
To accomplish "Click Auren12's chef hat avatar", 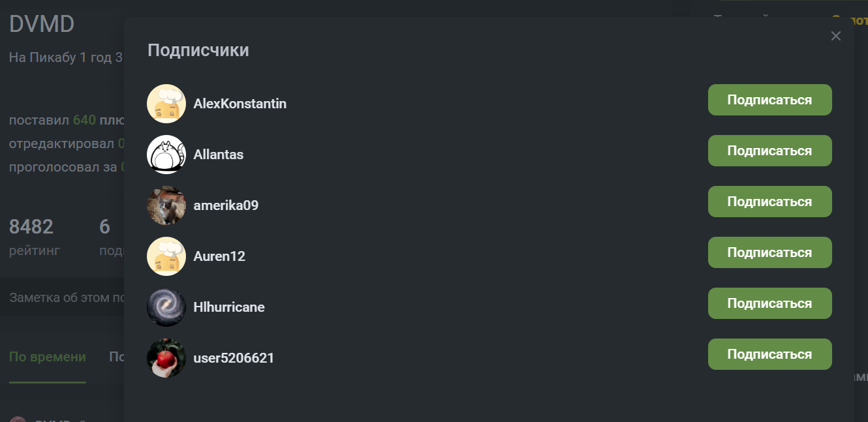I will tap(166, 256).
